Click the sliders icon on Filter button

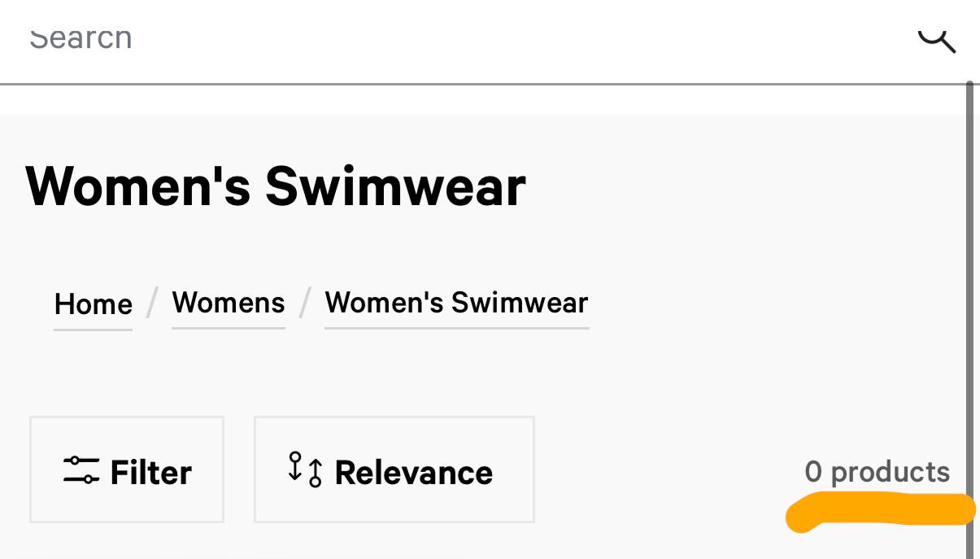coord(81,470)
